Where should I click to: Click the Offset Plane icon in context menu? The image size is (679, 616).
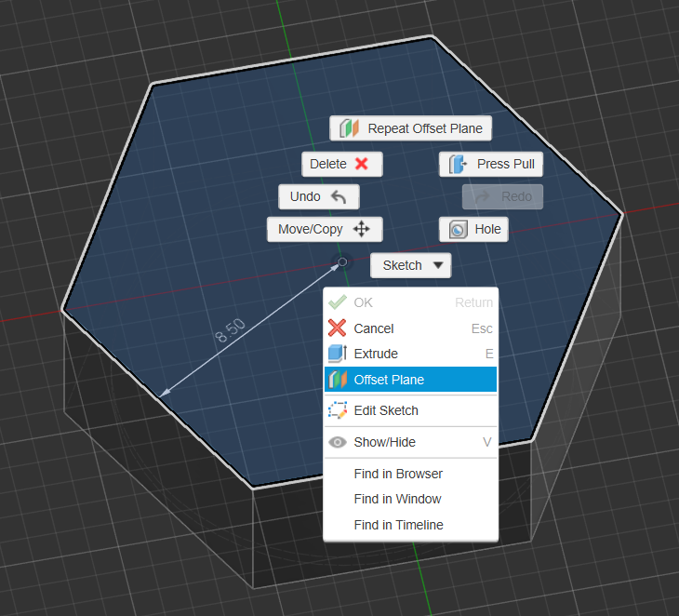tap(338, 380)
